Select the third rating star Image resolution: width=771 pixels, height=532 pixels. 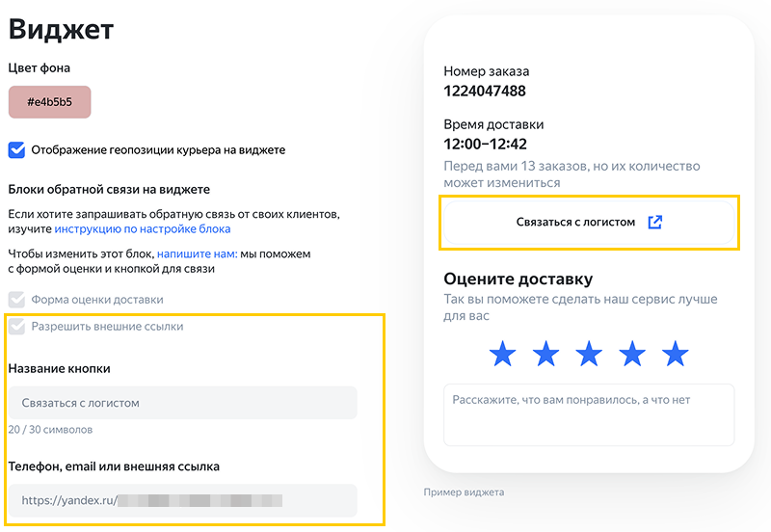coord(589,354)
